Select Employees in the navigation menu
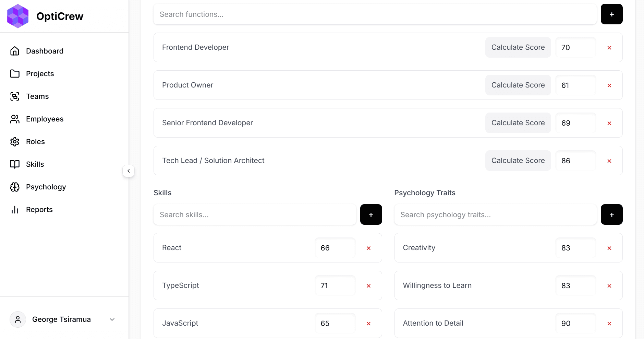Image resolution: width=644 pixels, height=339 pixels. pos(45,119)
